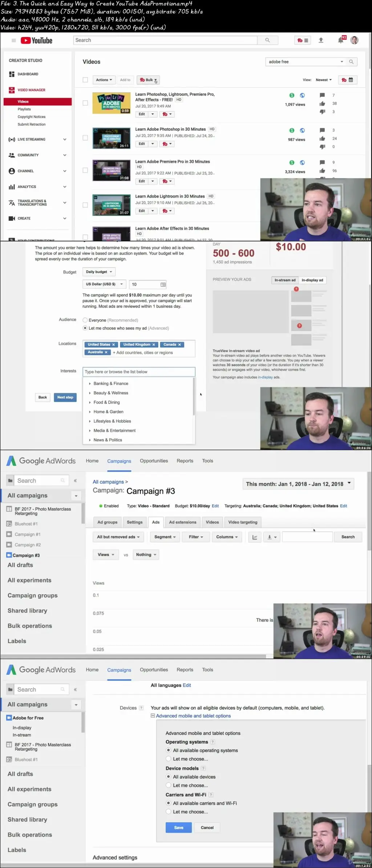Click the comments icon for the 3,324 views video

point(322,162)
